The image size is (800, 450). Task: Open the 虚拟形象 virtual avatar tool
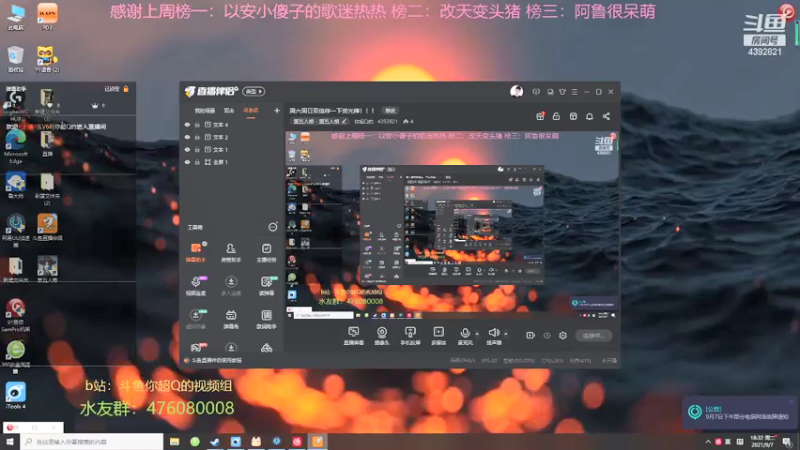pyautogui.click(x=195, y=319)
